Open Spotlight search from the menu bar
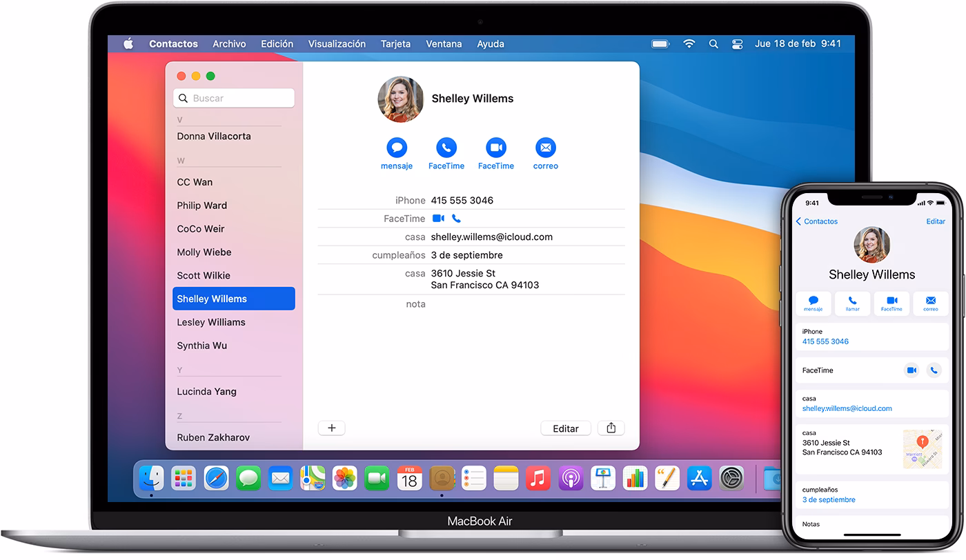Screen dimensions: 966x560 click(713, 43)
